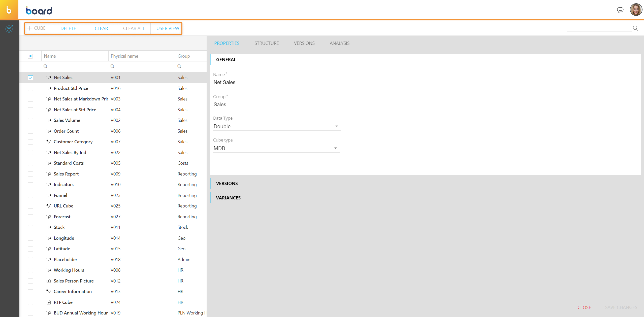Screen dimensions: 644x317
Task: Open the chat messages icon
Action: pyautogui.click(x=620, y=10)
